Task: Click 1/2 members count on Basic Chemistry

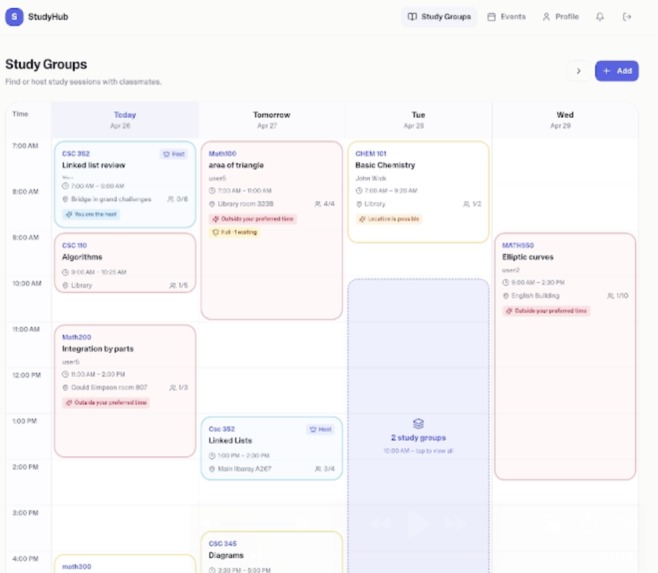Action: pyautogui.click(x=472, y=204)
